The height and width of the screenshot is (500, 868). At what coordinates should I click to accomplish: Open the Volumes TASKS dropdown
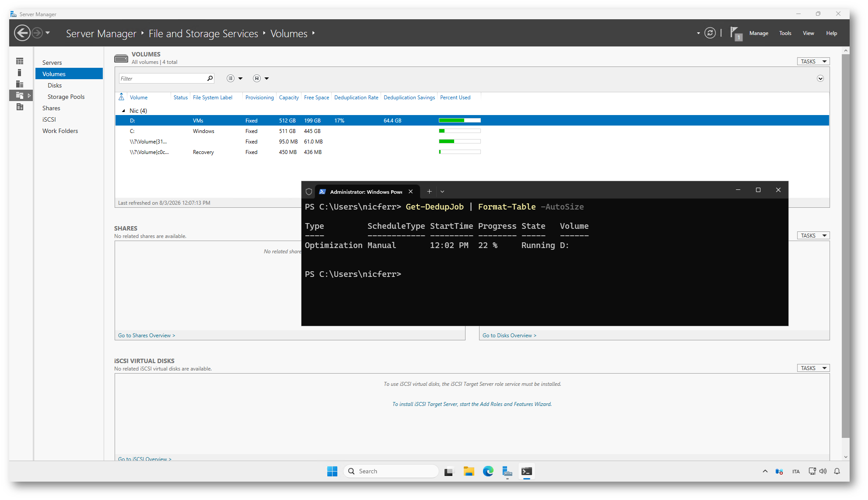coord(813,62)
